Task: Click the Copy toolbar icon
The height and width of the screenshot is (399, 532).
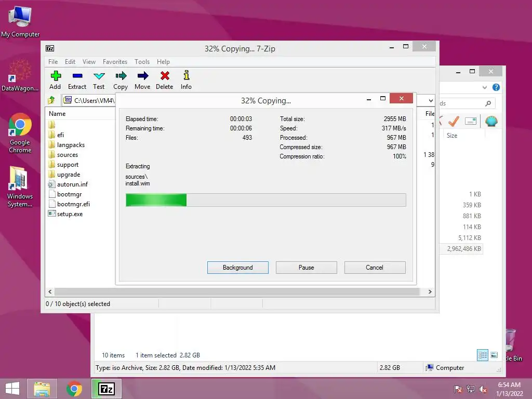Action: (x=121, y=80)
